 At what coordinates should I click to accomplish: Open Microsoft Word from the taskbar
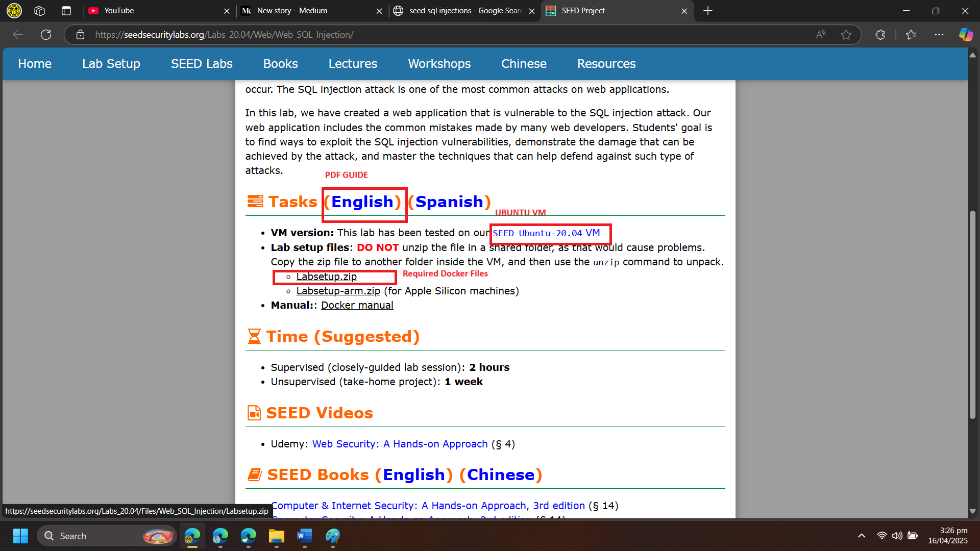tap(304, 536)
